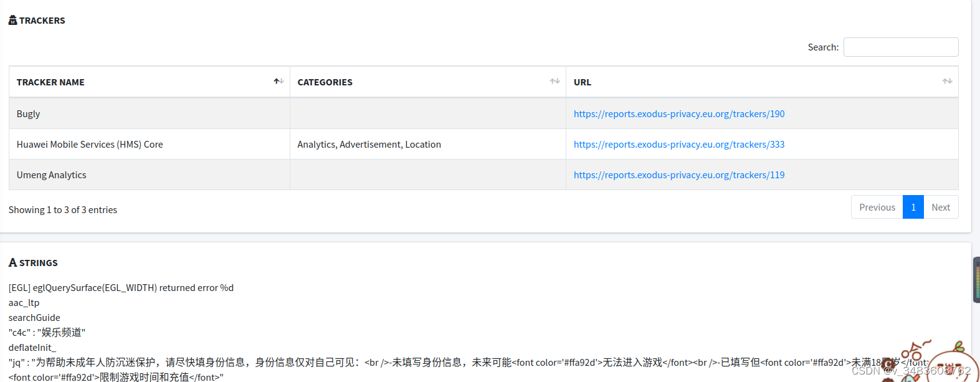The height and width of the screenshot is (382, 980).
Task: Click the searchGuide string line
Action: tap(34, 317)
